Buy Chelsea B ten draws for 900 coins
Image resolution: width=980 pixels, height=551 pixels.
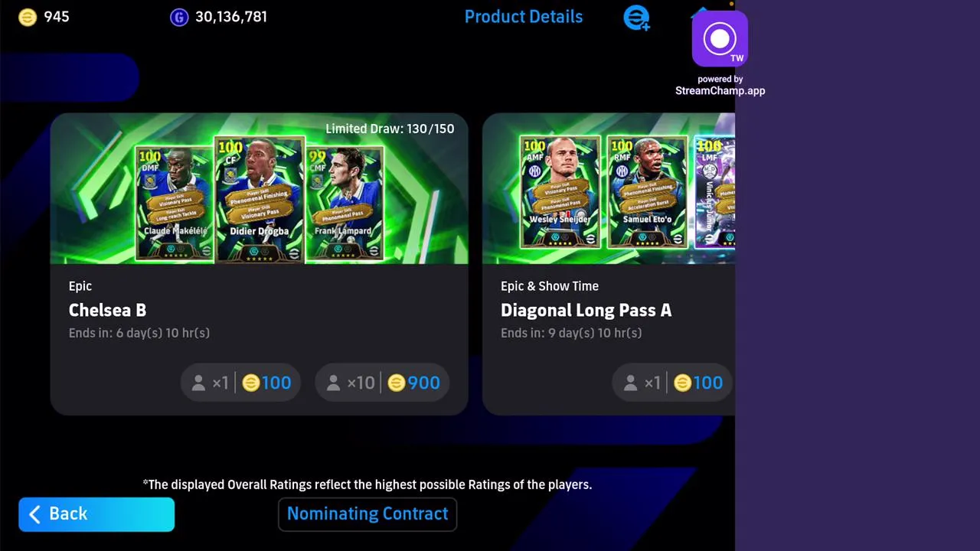coord(382,383)
